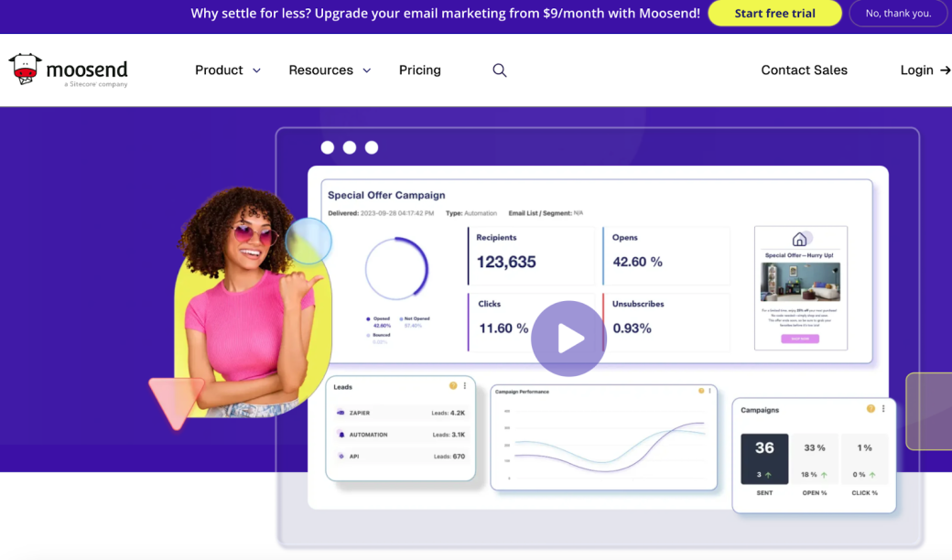
Task: Dismiss banner with No, thank you
Action: [x=898, y=14]
